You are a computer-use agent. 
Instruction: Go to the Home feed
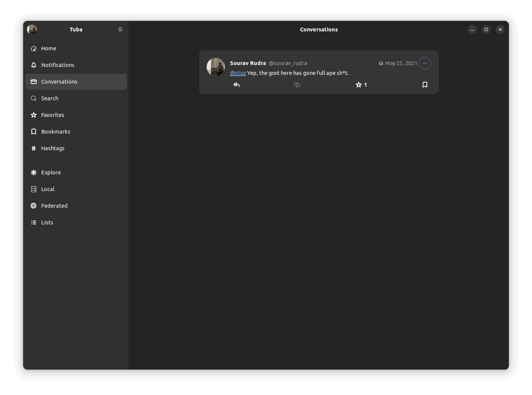[48, 48]
